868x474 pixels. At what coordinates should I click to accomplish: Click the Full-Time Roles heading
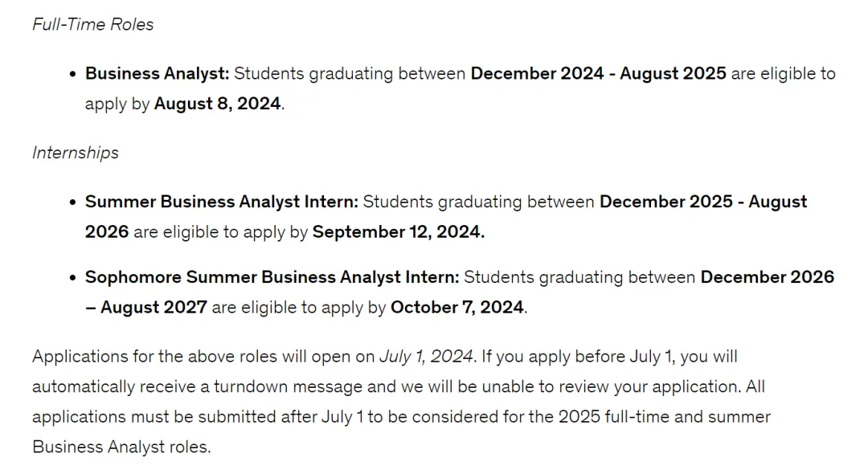(92, 24)
